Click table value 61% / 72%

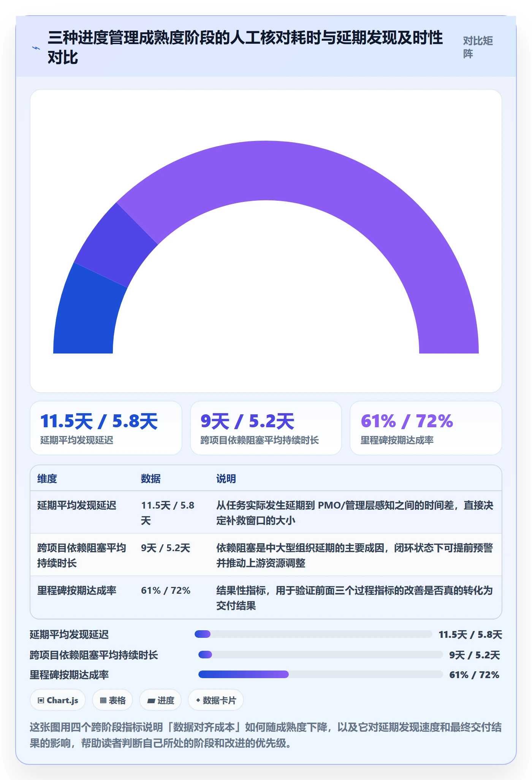coord(166,590)
